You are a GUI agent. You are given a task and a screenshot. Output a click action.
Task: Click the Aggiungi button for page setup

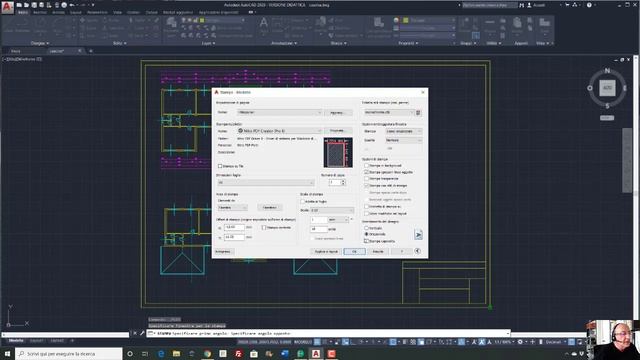pyautogui.click(x=338, y=113)
